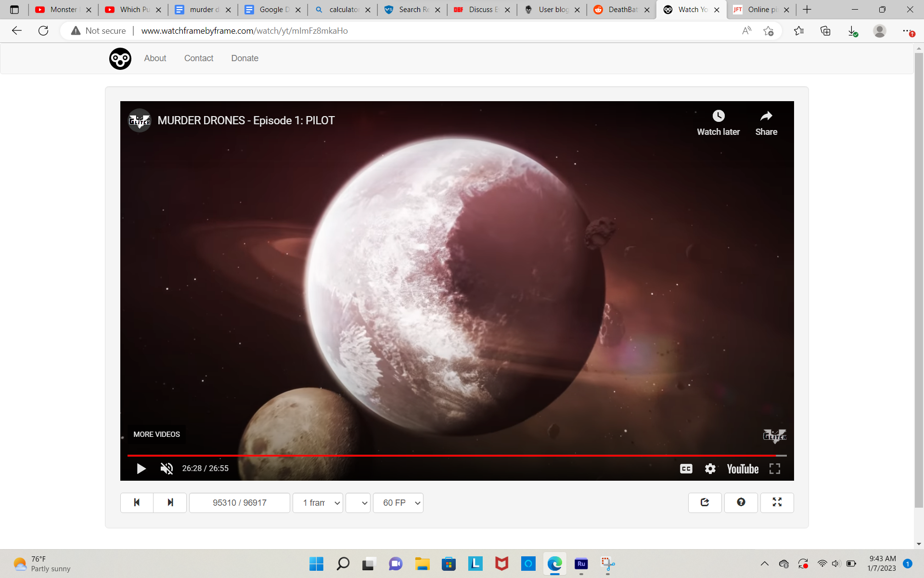Screen dimensions: 924x578
Task: Open video on YouTube logo
Action: (x=743, y=469)
